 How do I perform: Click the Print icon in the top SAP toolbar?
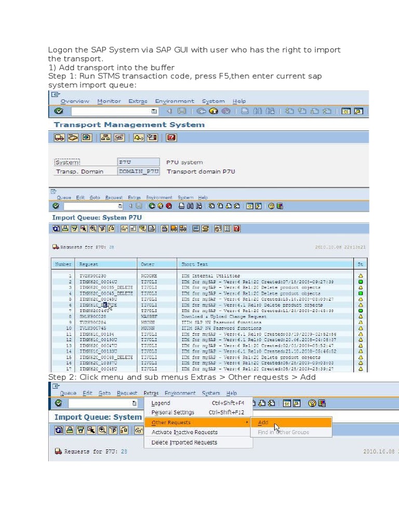coord(245,111)
